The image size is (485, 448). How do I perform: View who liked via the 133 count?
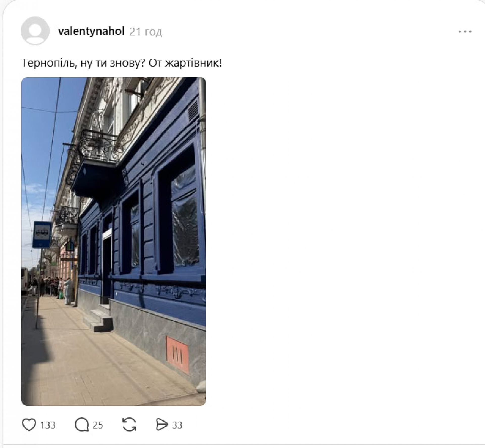point(48,425)
